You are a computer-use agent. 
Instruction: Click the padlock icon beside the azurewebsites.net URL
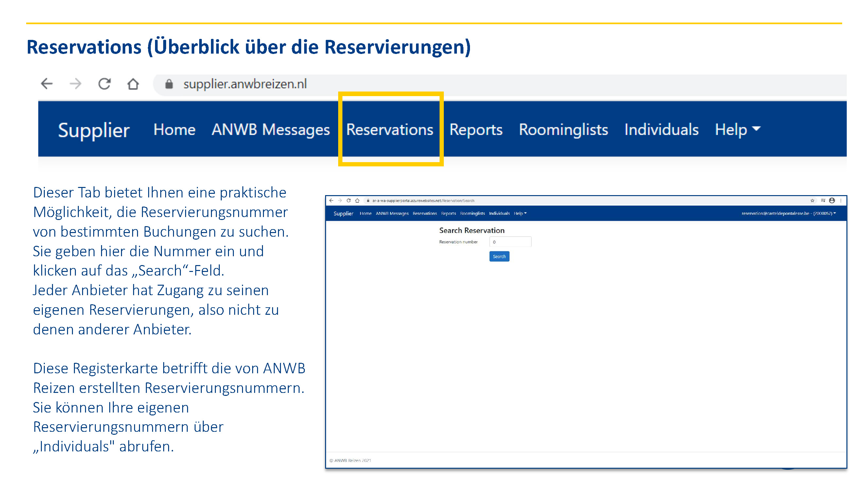pos(368,201)
